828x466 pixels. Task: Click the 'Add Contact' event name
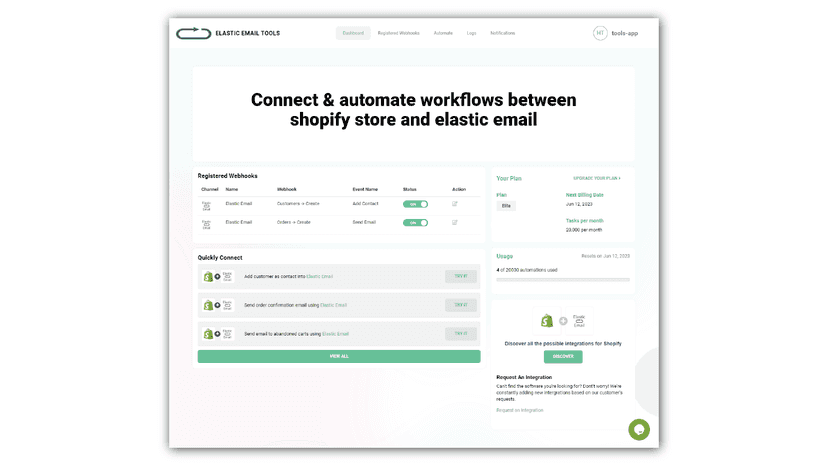(x=365, y=204)
